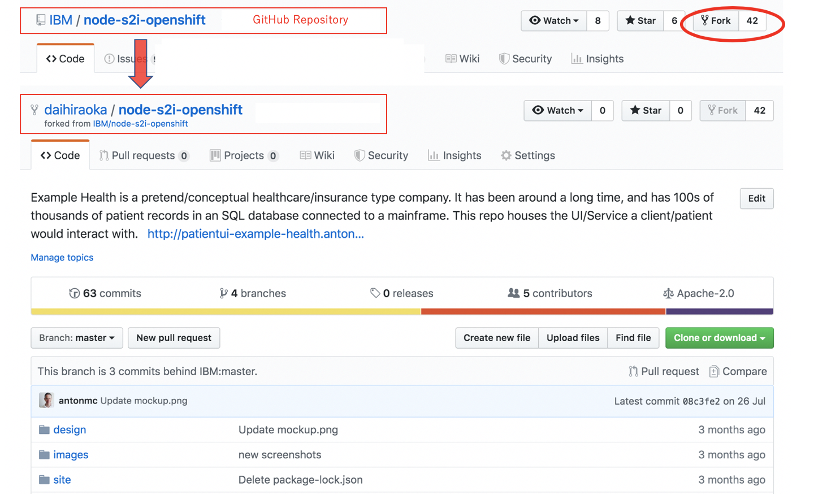Open commit hash 08c3fe2

point(702,401)
